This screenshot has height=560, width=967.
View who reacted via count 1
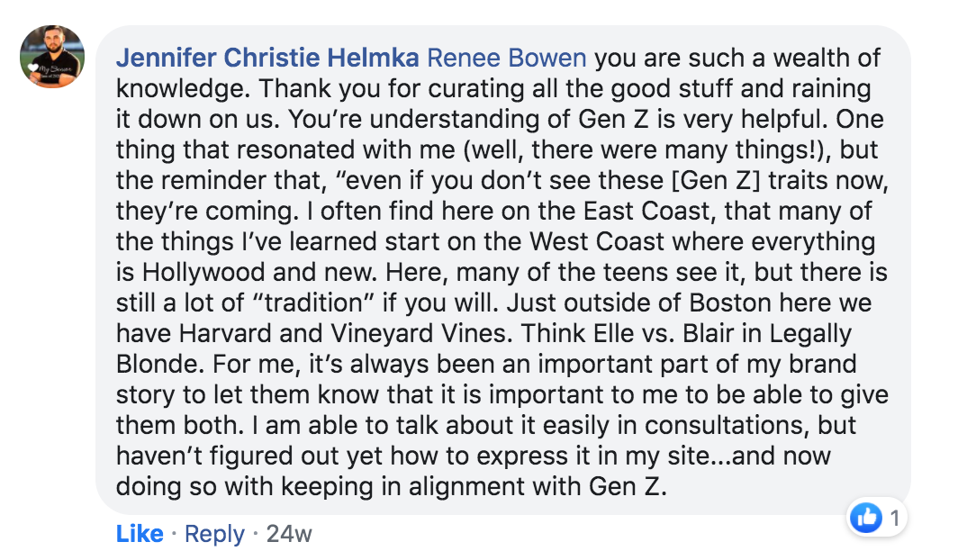point(894,518)
